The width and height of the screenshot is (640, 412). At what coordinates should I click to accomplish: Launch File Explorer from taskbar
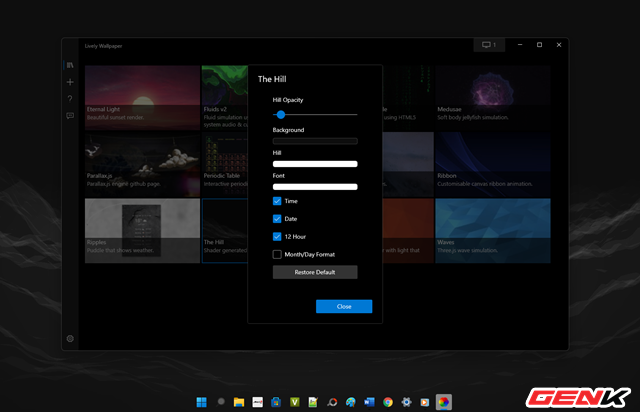(x=239, y=402)
